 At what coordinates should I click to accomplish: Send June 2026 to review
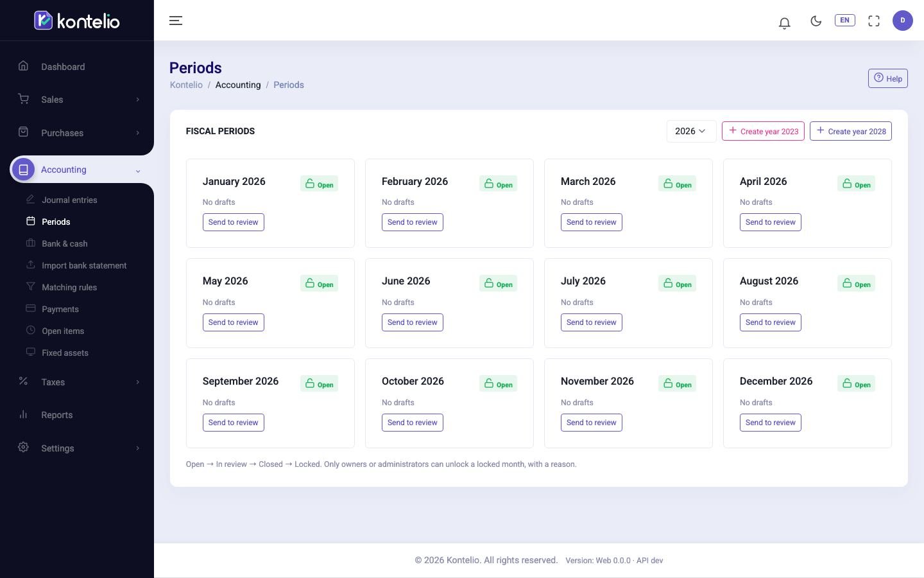click(412, 322)
